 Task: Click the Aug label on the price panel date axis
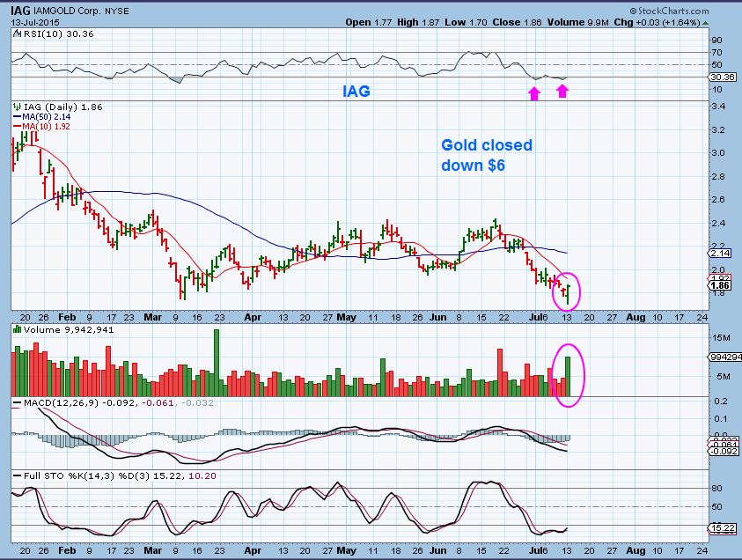click(x=635, y=317)
